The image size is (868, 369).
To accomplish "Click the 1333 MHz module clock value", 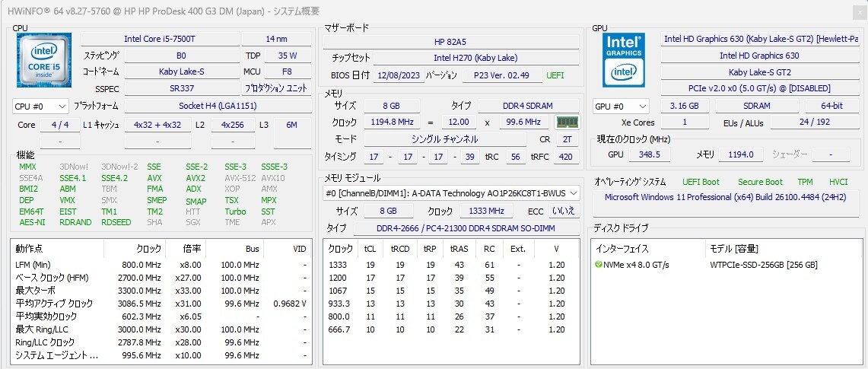I will [x=487, y=211].
